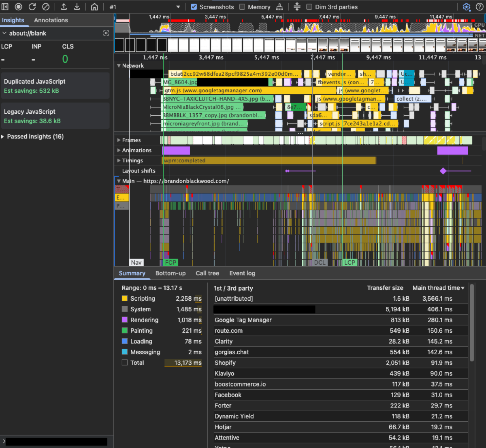Image resolution: width=486 pixels, height=448 pixels.
Task: Enable the Dim 3rd parties checkbox
Action: tap(310, 6)
